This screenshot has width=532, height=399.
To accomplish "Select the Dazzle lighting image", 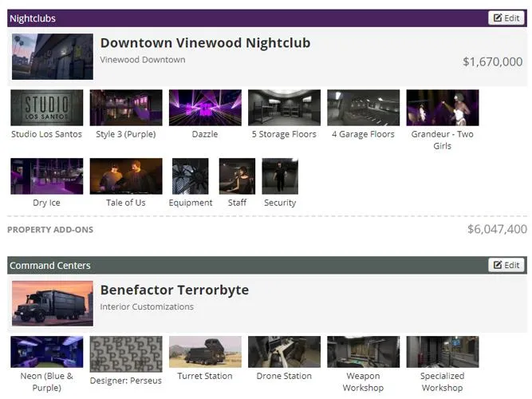I will pyautogui.click(x=205, y=108).
